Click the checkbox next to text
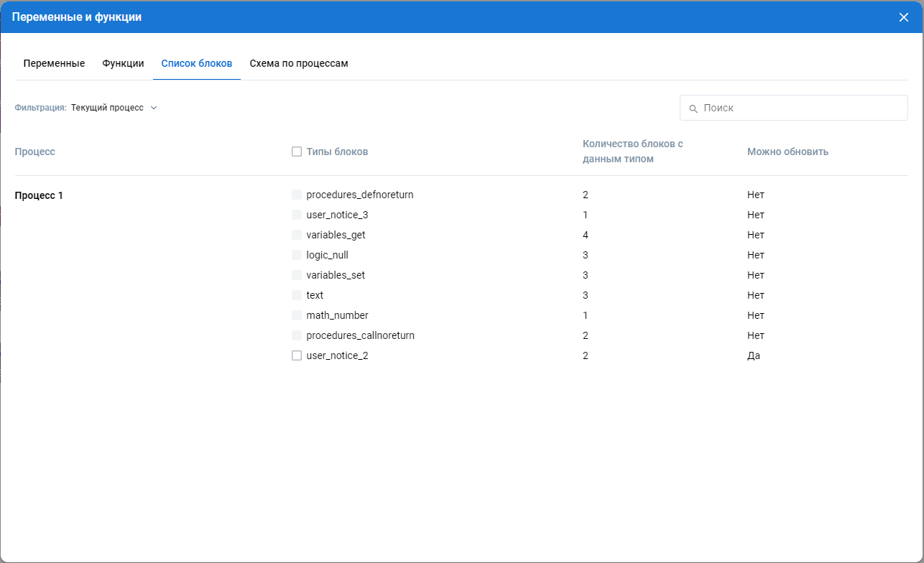924x563 pixels. coord(297,295)
